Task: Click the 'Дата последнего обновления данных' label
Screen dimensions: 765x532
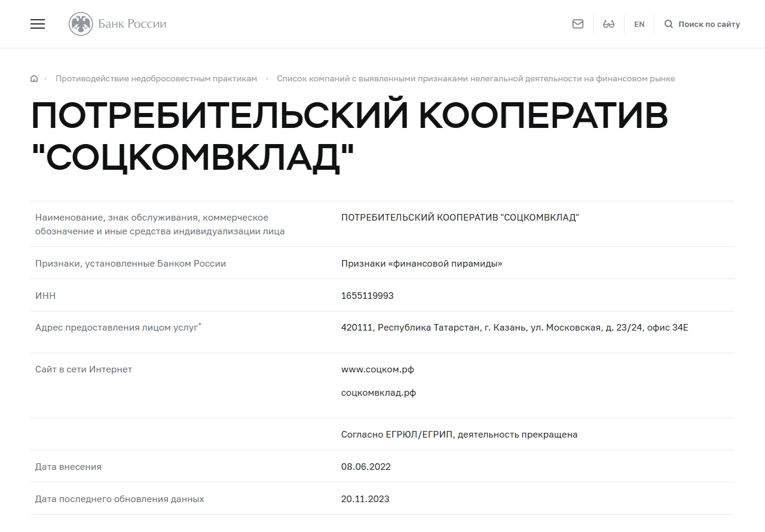Action: tap(120, 499)
